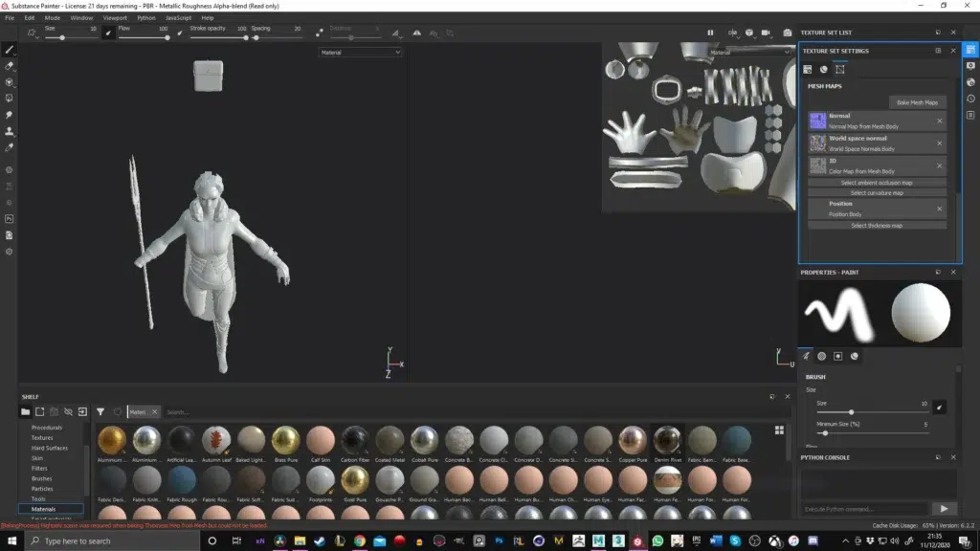This screenshot has width=980, height=551.
Task: Click Select curvature map button
Action: pyautogui.click(x=877, y=193)
